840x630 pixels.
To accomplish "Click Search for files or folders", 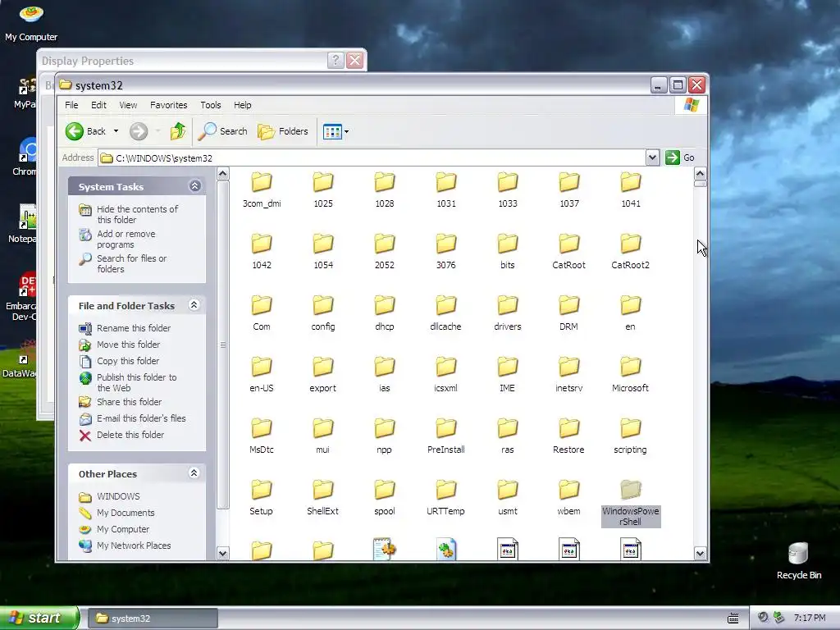I will click(x=132, y=263).
